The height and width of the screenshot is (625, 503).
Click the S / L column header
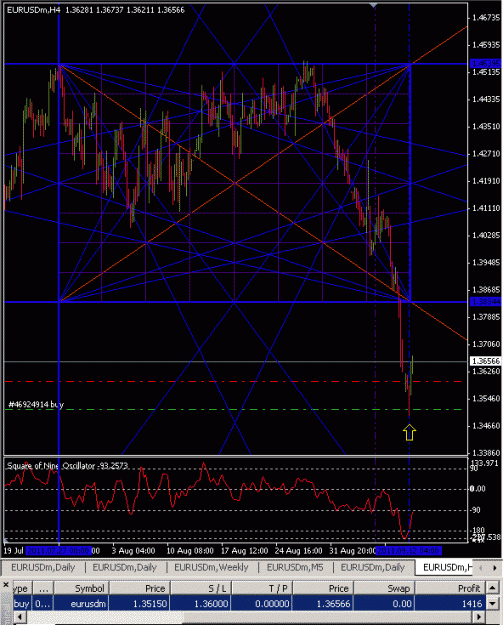click(x=201, y=588)
